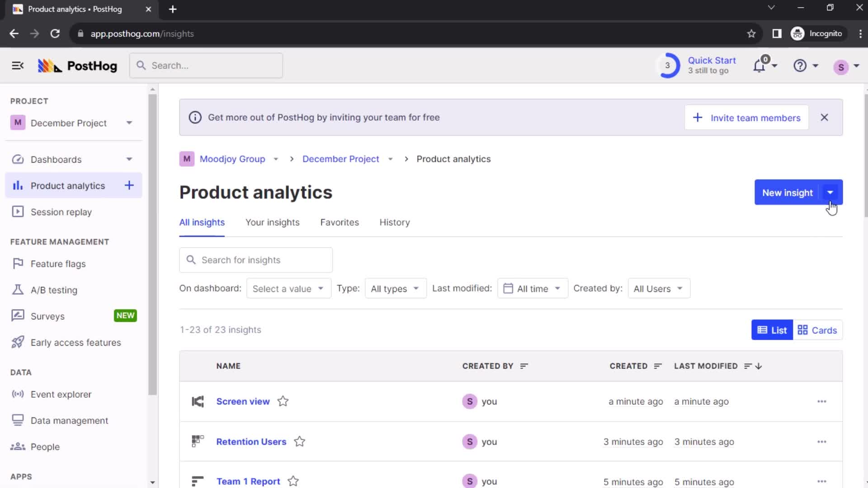Open more options for Screen view row

click(x=822, y=401)
